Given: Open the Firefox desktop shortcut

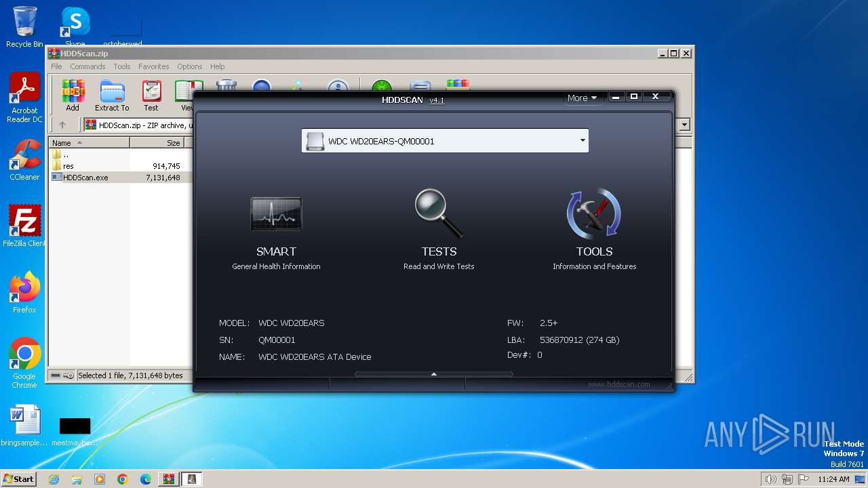Looking at the screenshot, I should coord(24,293).
